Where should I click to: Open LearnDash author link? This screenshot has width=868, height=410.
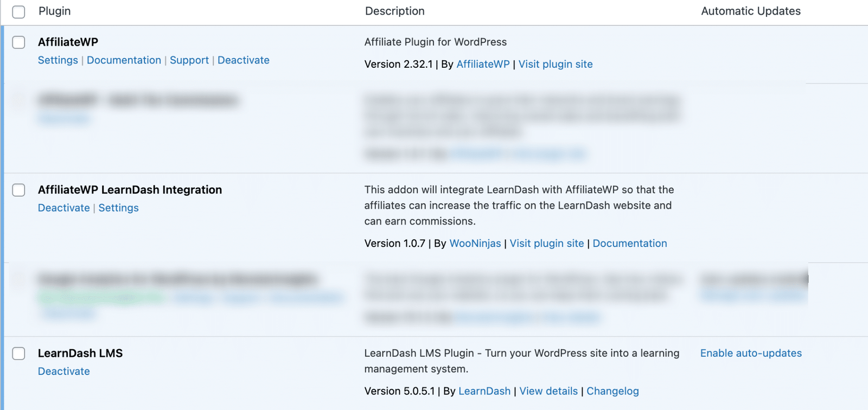484,391
